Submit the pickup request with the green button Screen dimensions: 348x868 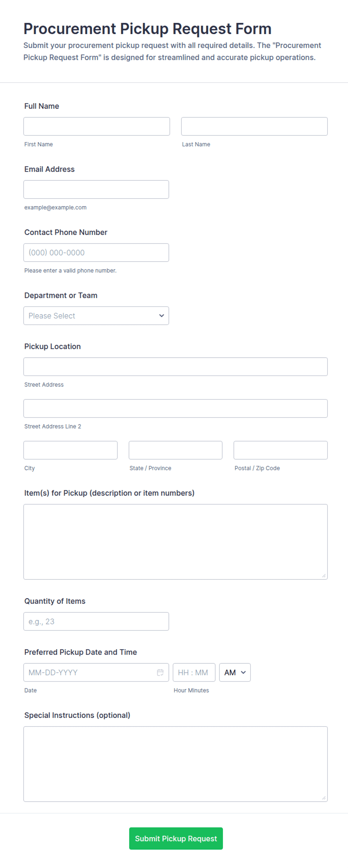176,838
